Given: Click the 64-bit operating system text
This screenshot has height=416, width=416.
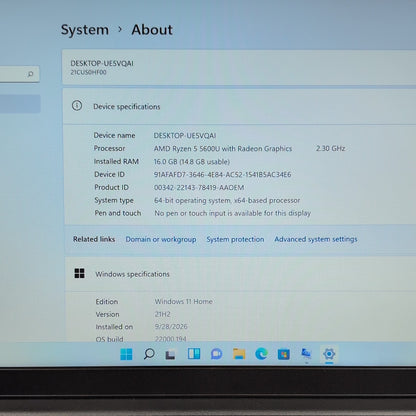Looking at the screenshot, I should (x=227, y=201).
